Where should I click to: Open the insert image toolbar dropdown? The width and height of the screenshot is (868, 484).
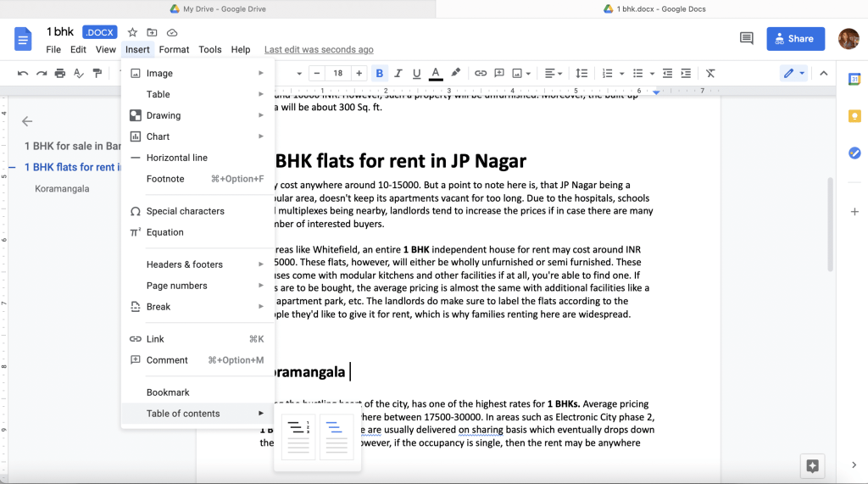point(521,73)
